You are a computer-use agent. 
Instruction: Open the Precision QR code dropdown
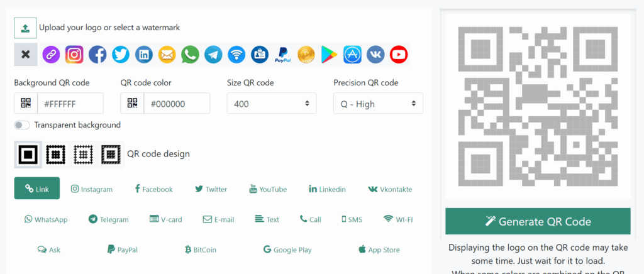tap(378, 103)
